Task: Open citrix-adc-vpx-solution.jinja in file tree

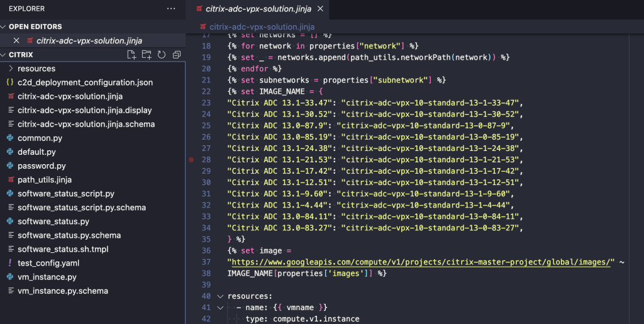Action: click(70, 96)
